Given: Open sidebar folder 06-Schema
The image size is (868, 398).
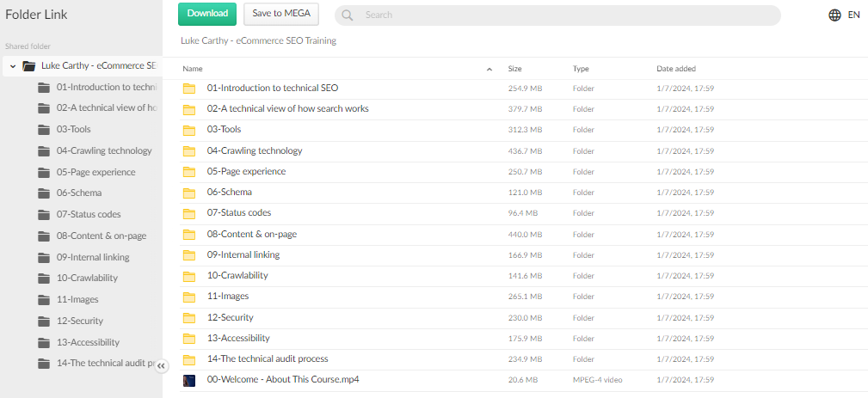Looking at the screenshot, I should coord(79,193).
